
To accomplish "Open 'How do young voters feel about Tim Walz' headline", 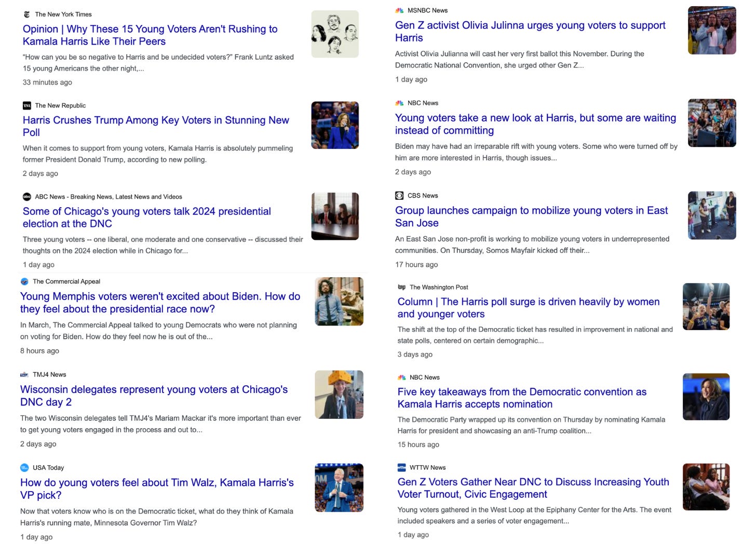I will point(157,489).
